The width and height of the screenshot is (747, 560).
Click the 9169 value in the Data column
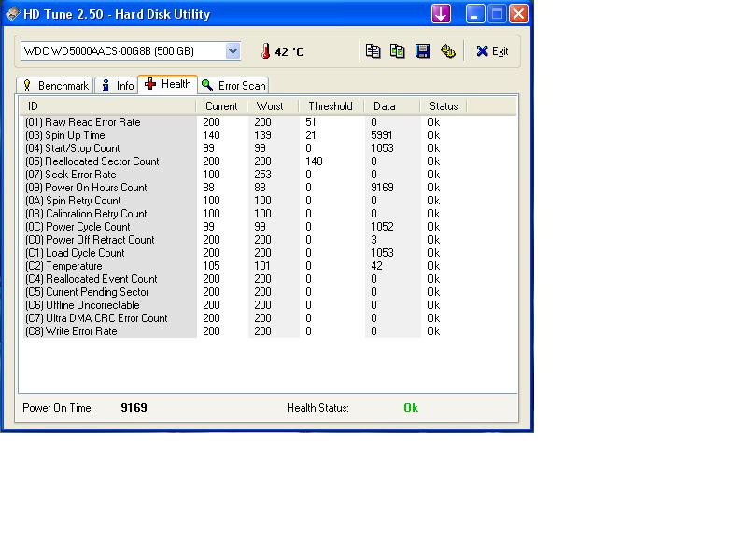click(382, 188)
